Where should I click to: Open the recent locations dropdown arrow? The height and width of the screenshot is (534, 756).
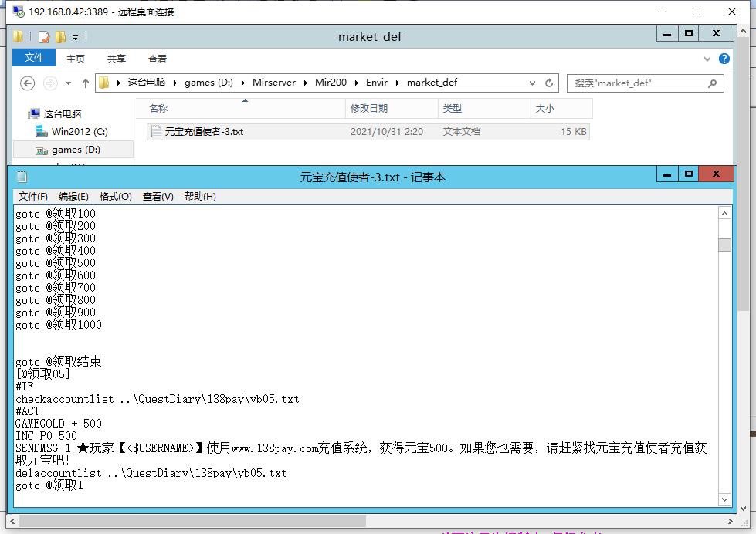click(68, 83)
